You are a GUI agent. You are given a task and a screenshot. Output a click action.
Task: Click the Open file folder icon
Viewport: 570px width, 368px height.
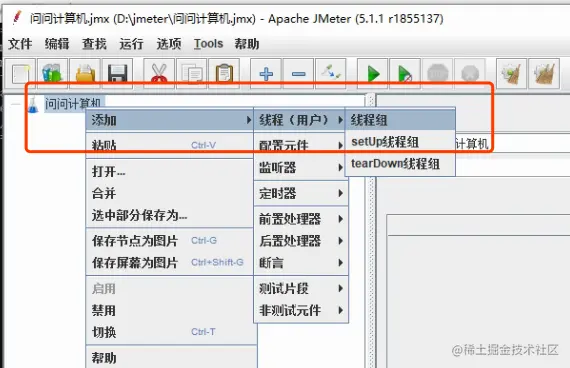tap(85, 73)
